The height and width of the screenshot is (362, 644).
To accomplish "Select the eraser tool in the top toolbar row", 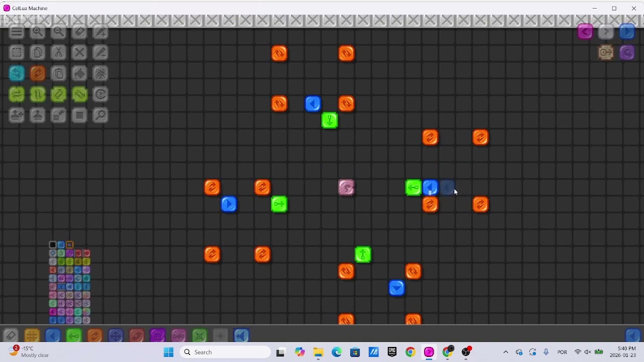I will click(x=79, y=32).
